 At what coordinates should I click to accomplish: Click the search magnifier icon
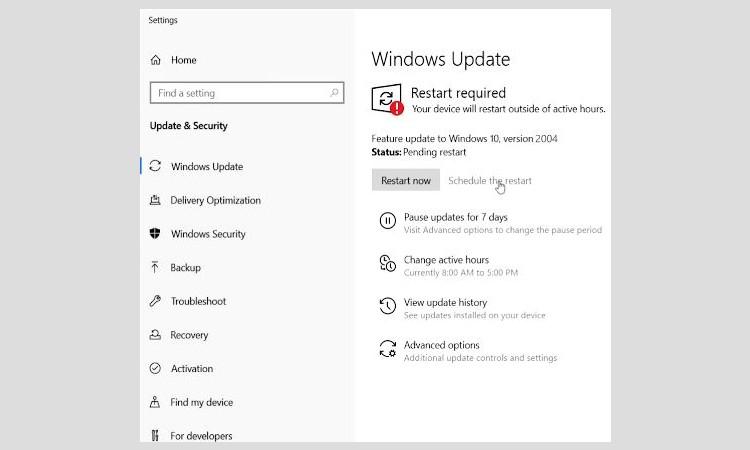tap(334, 92)
